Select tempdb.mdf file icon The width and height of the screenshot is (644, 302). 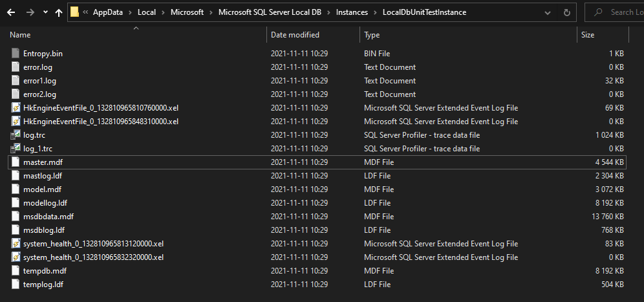click(16, 271)
